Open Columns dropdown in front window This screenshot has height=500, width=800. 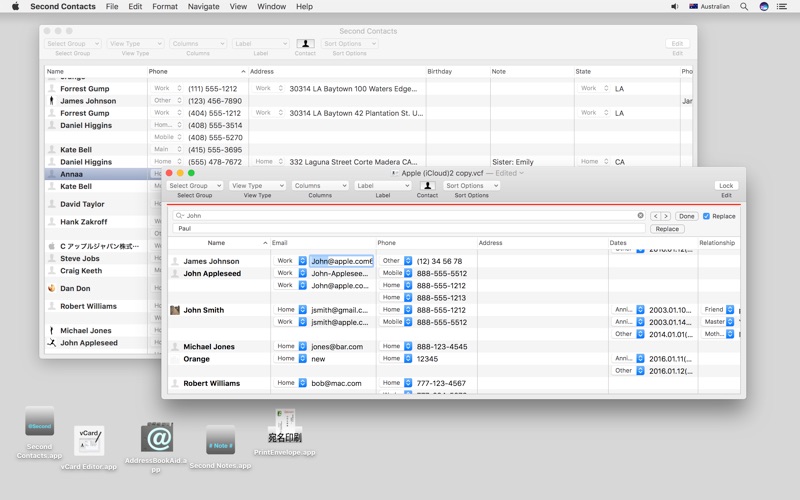(x=320, y=186)
